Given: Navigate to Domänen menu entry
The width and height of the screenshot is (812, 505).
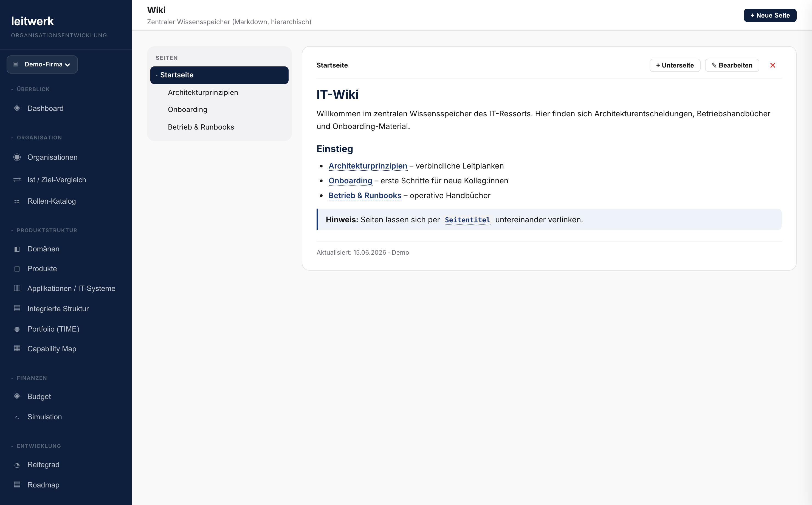Looking at the screenshot, I should pyautogui.click(x=43, y=249).
